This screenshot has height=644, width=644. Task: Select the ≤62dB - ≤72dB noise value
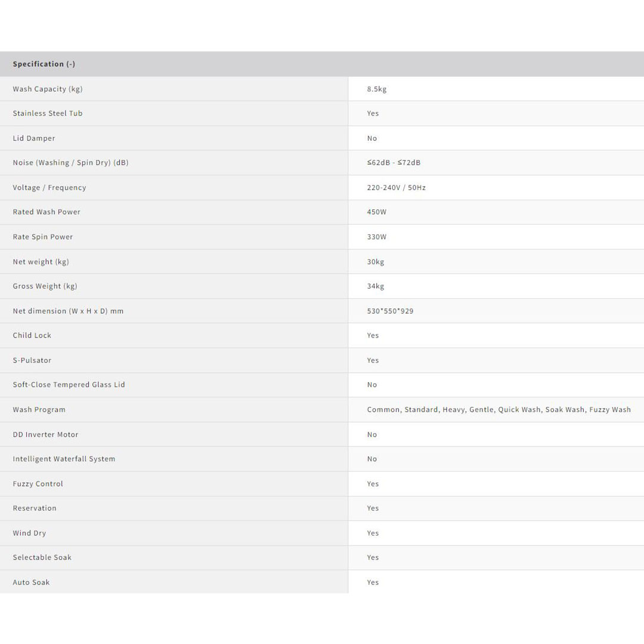click(x=394, y=163)
